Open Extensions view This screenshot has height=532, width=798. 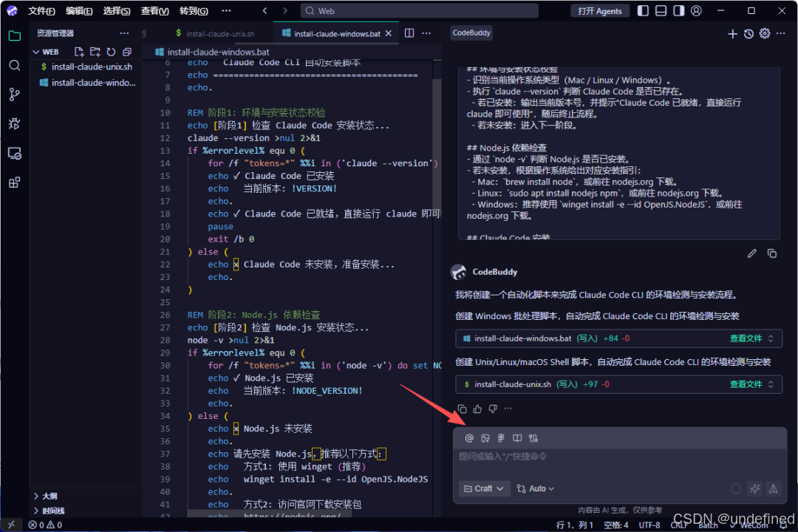coord(15,183)
